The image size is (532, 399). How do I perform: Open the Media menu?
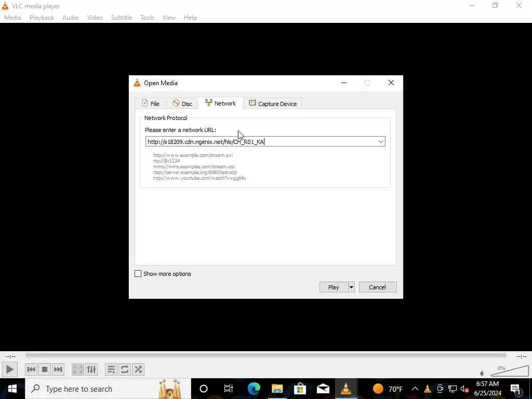tap(12, 18)
